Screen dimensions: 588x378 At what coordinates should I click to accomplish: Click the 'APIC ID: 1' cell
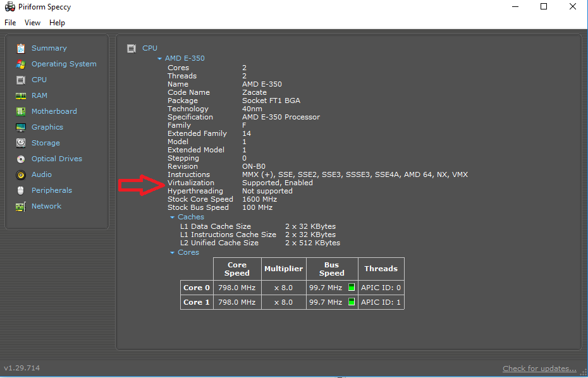381,302
